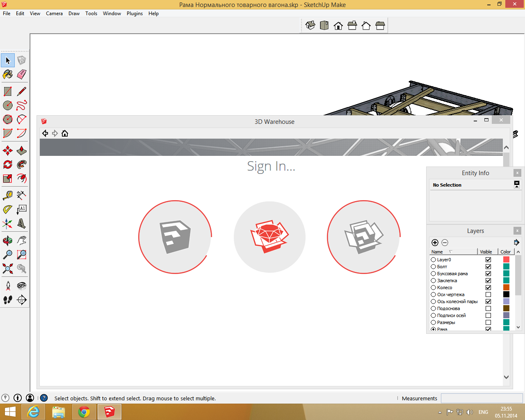Toggle Entity Info details expander
Screen dimensions: 525x420
pos(517,185)
